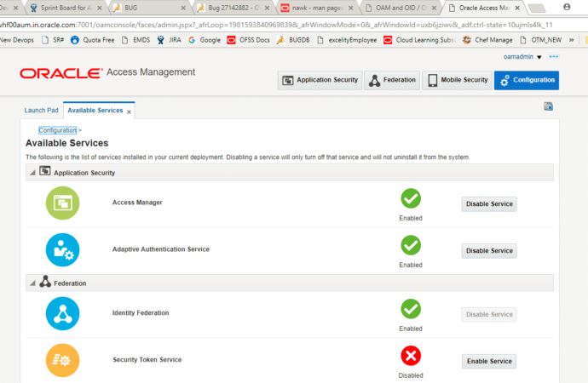
Task: Click Access Manager enabled checkmark icon
Action: click(x=411, y=198)
